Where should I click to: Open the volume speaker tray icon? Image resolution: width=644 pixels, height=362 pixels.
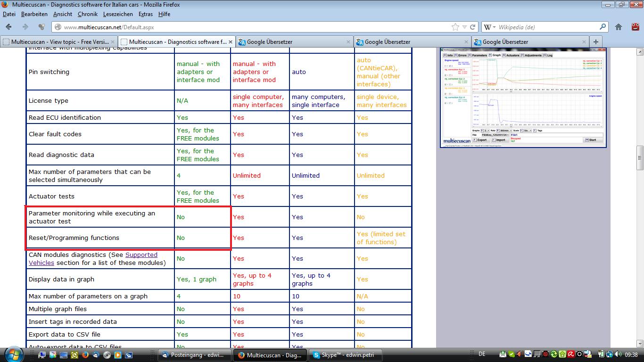coord(618,354)
